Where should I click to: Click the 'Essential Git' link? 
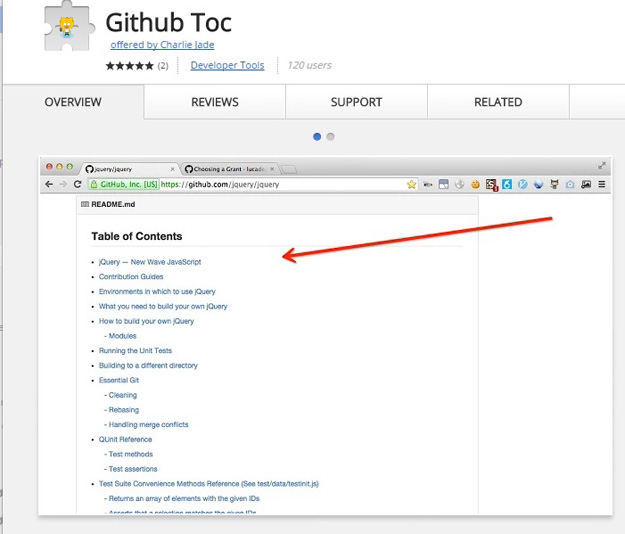click(x=119, y=380)
